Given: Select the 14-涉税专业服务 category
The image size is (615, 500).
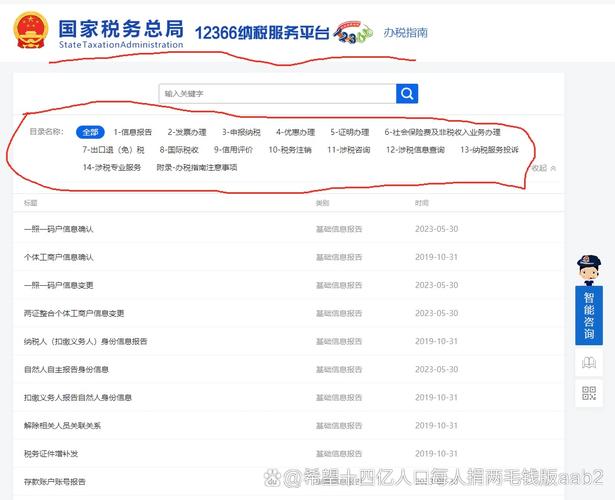Looking at the screenshot, I should (112, 167).
